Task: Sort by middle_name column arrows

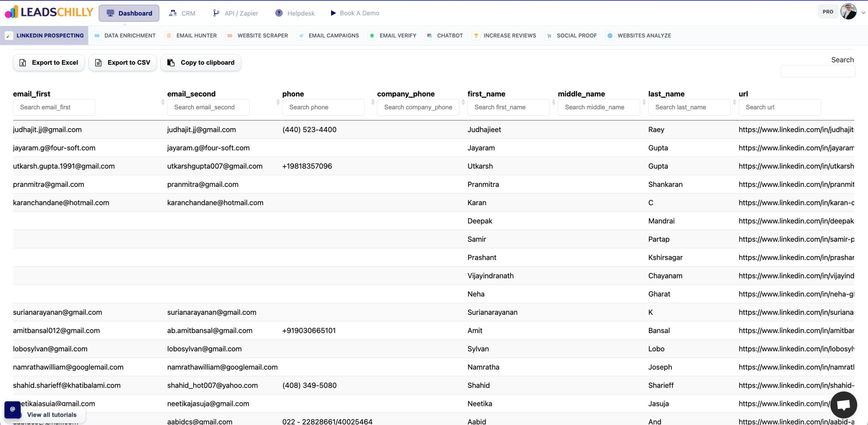Action: (644, 102)
